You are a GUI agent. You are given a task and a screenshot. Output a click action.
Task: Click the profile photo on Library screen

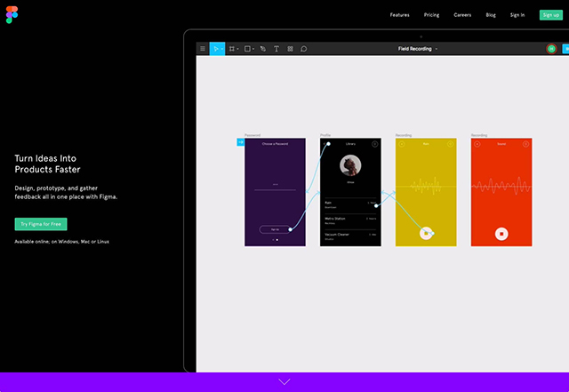(x=350, y=165)
